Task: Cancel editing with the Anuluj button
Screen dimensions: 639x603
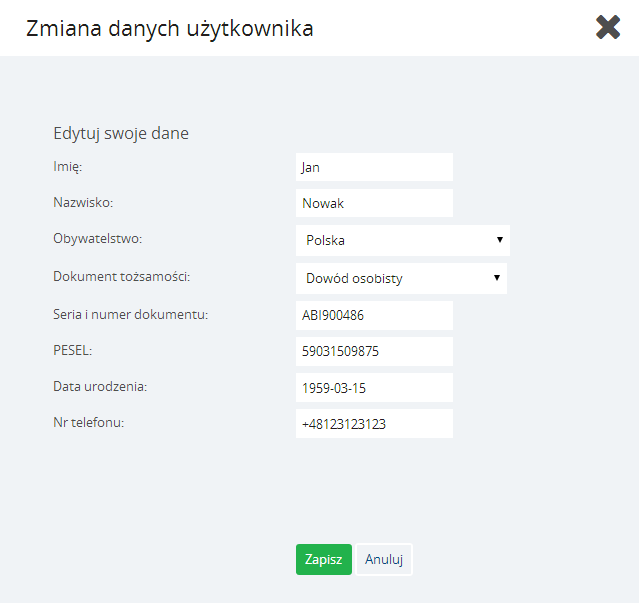Action: (384, 559)
